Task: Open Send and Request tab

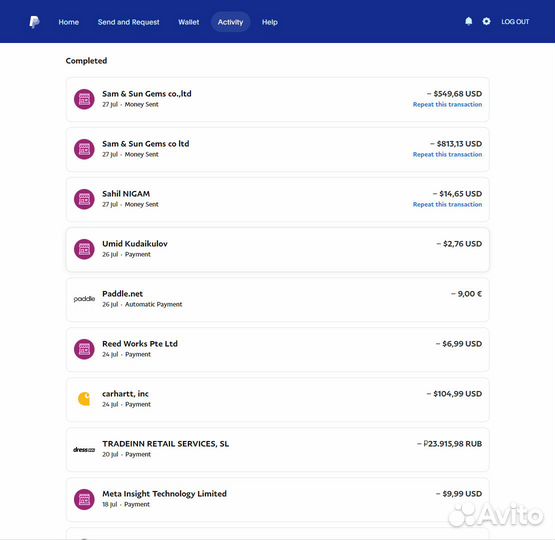Action: (128, 22)
